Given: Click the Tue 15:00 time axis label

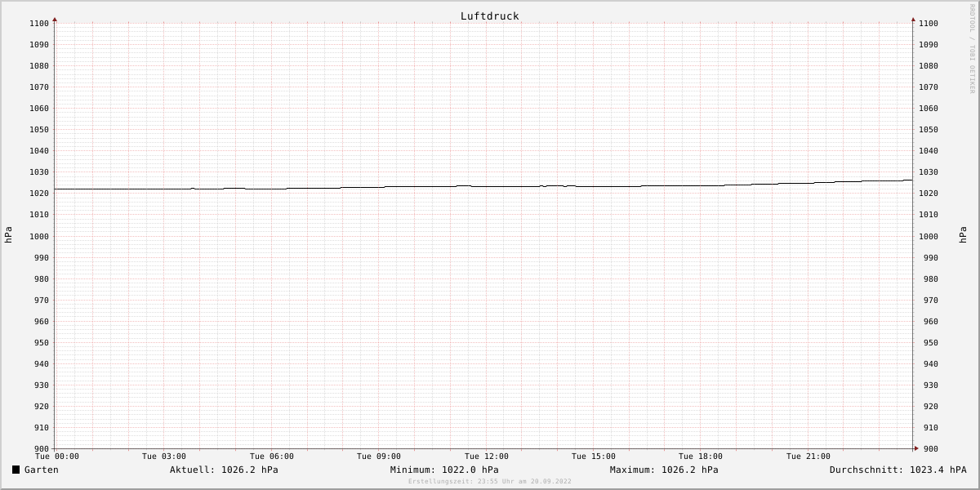Looking at the screenshot, I should tap(594, 457).
